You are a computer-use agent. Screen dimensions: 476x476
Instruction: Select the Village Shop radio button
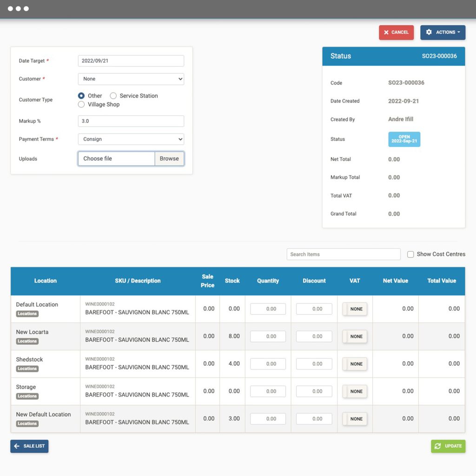(x=81, y=105)
